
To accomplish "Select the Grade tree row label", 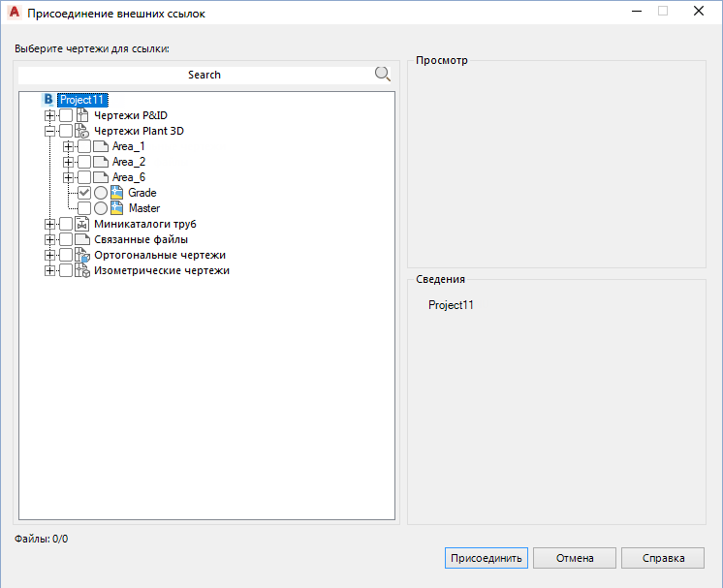I will coord(142,193).
